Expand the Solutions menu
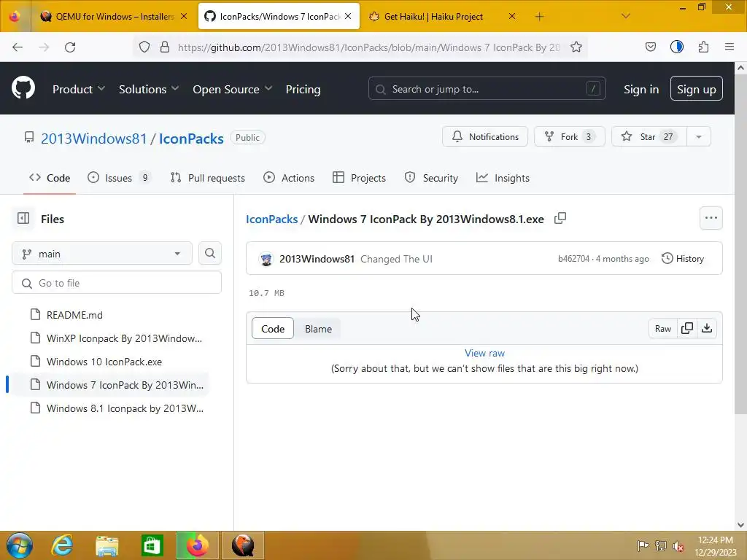 coord(149,89)
